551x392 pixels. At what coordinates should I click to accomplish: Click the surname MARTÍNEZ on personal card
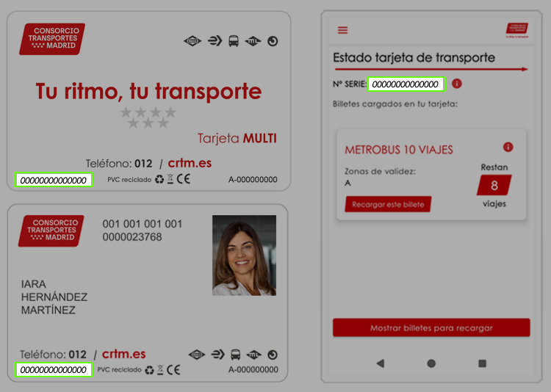(48, 310)
